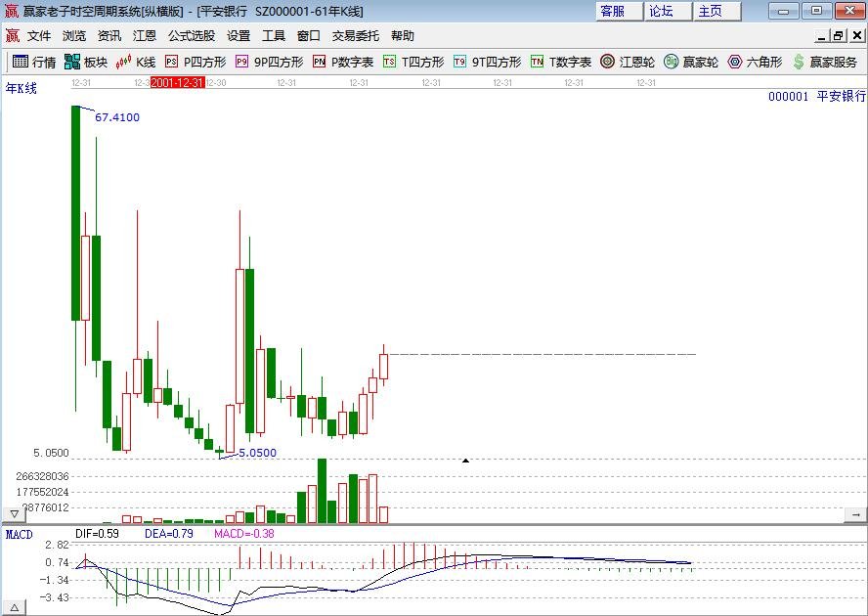Open the 江恩 menu

(x=145, y=36)
